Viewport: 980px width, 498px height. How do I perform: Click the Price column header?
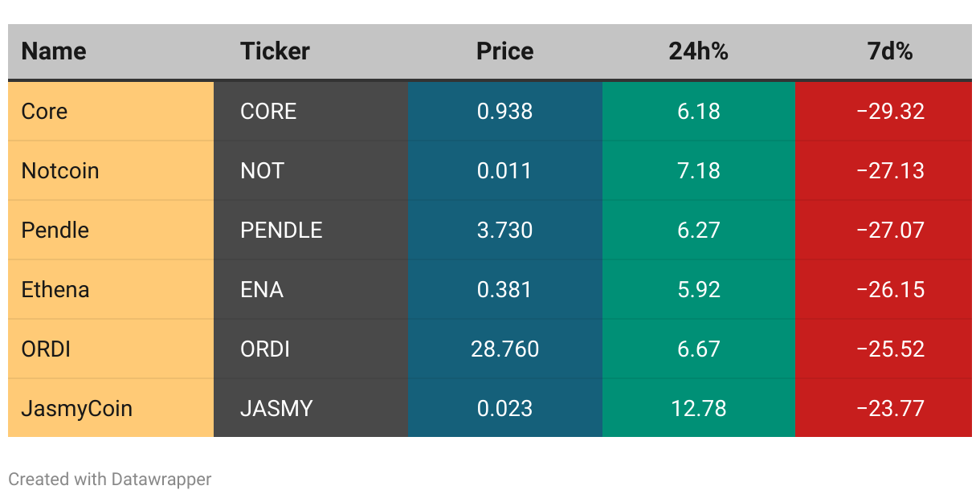pos(504,51)
